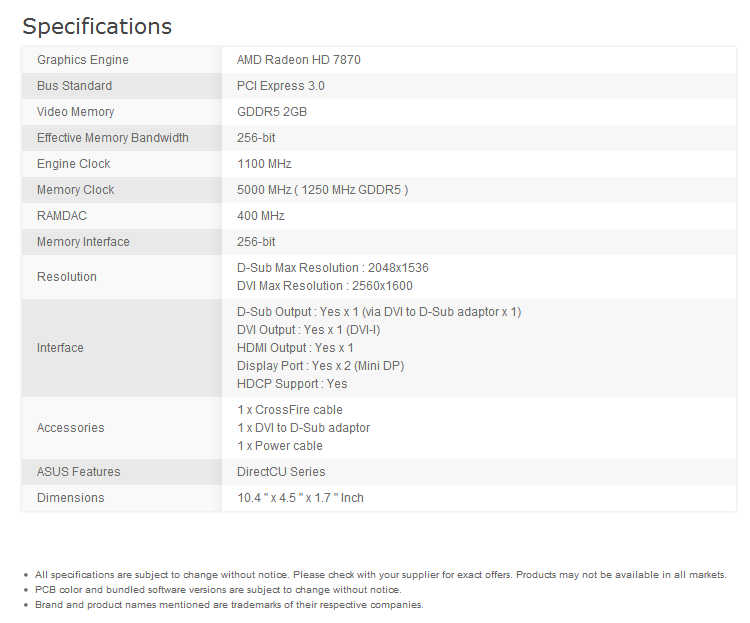Click the DVI Output line
Viewport: 750px width, 623px height.
(x=309, y=330)
